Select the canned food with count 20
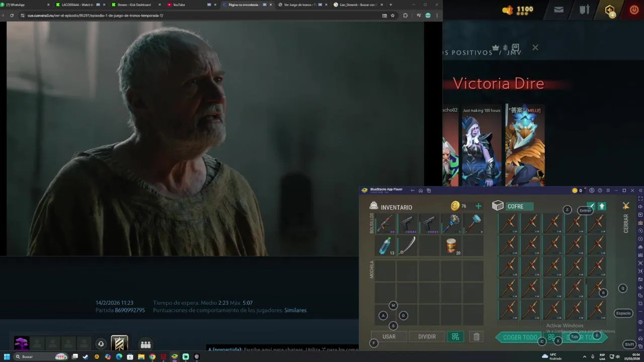This screenshot has height=362, width=644. pos(452,246)
